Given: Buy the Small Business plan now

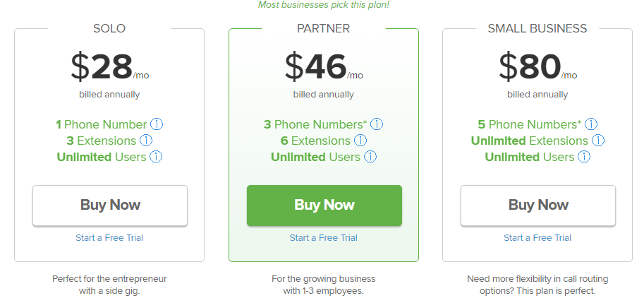Looking at the screenshot, I should tap(538, 205).
